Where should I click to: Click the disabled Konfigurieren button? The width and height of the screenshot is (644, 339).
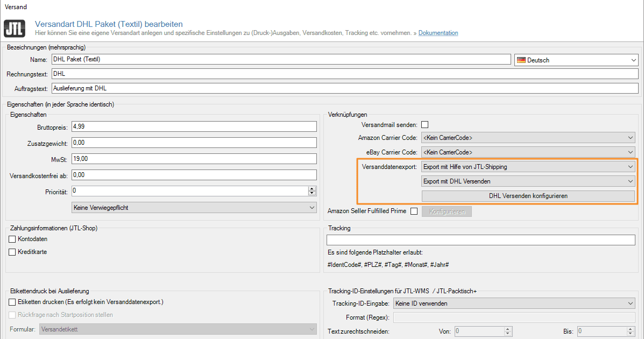pos(447,211)
